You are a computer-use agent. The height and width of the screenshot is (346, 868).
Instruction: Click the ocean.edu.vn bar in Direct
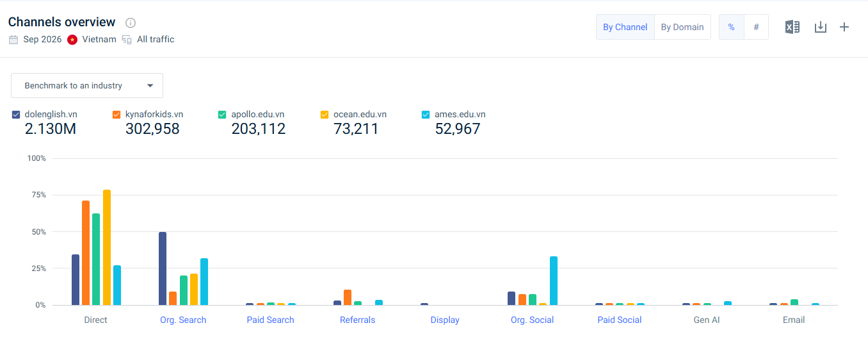107,247
